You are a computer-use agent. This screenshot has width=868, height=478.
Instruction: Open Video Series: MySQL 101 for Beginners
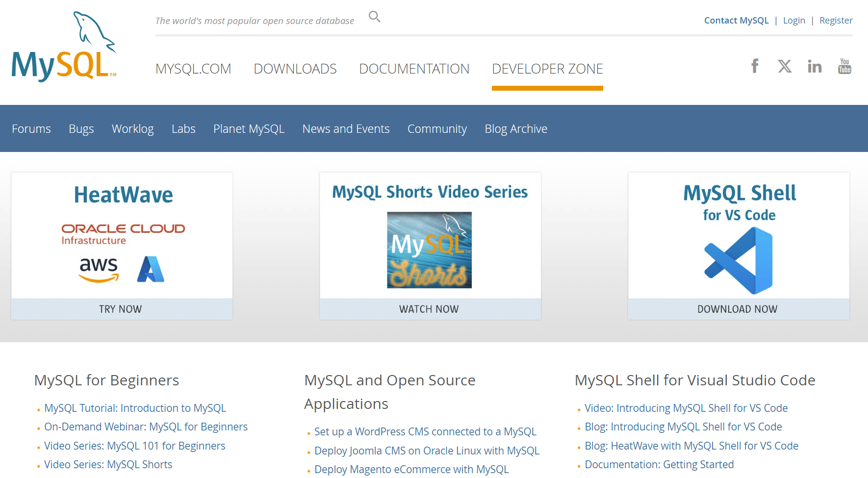135,446
